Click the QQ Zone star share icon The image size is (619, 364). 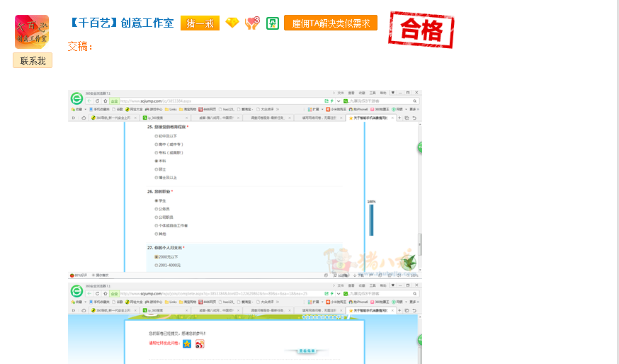coord(187,344)
